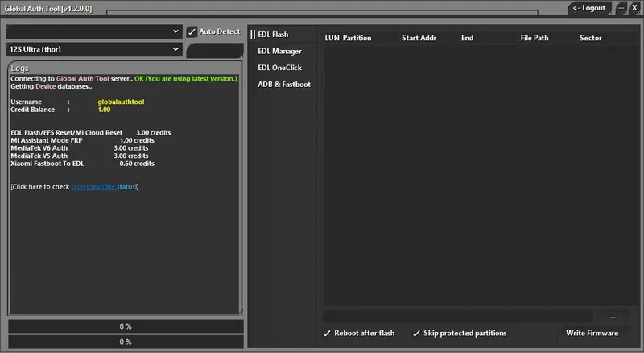Click the upper 0 % progress bar
644x353 pixels.
(x=126, y=326)
